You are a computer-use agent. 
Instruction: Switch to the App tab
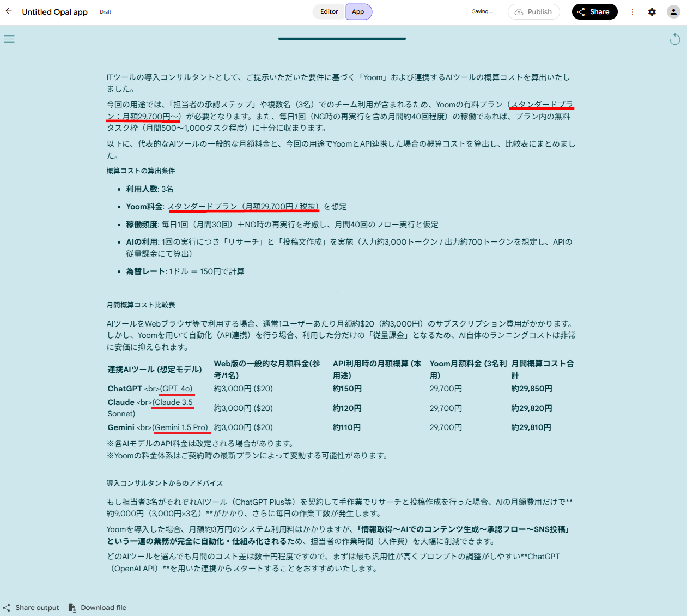point(358,11)
